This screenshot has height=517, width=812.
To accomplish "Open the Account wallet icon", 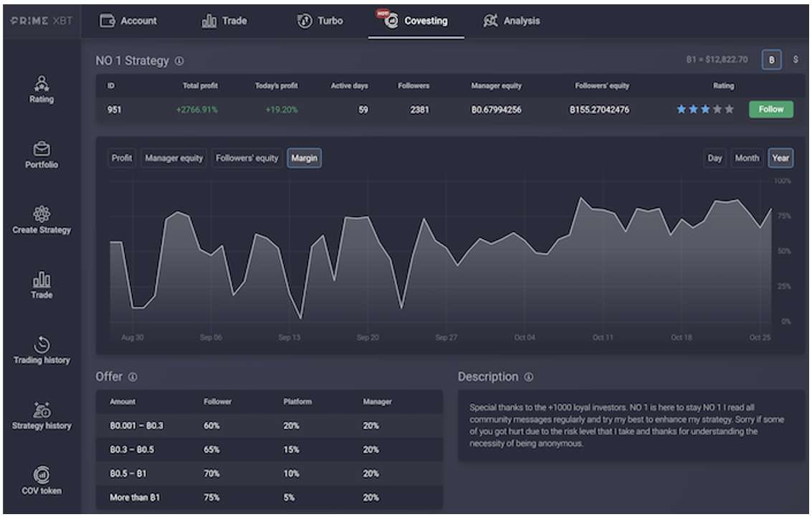I will 108,21.
